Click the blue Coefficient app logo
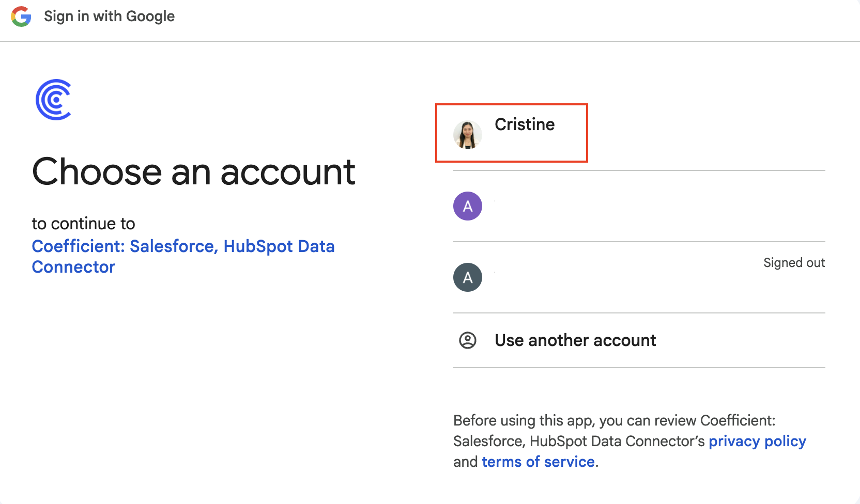This screenshot has width=860, height=504. point(54,100)
